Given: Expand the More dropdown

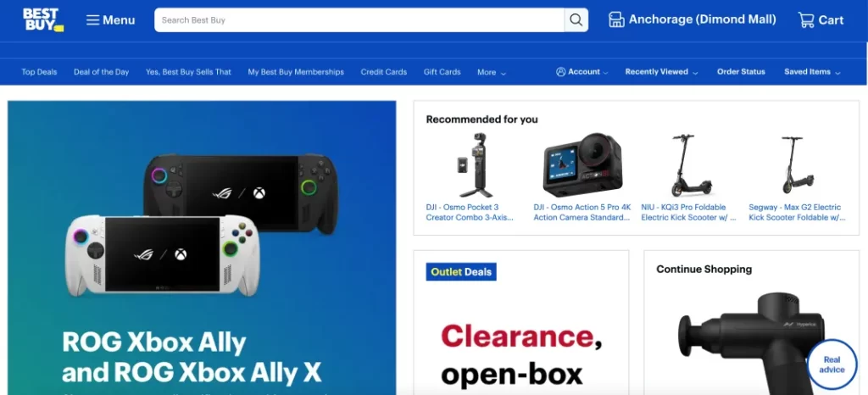Looking at the screenshot, I should 492,72.
